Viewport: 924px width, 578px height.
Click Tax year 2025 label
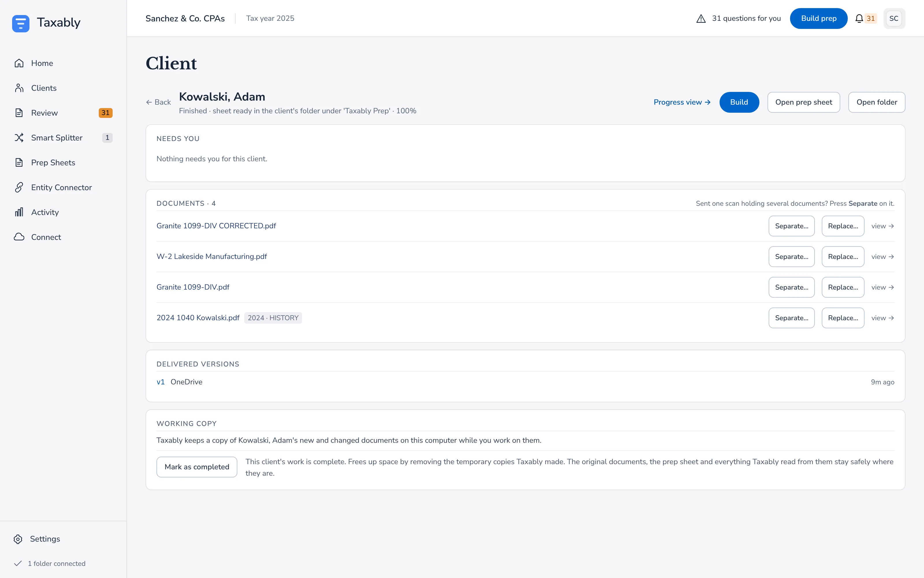click(x=270, y=18)
